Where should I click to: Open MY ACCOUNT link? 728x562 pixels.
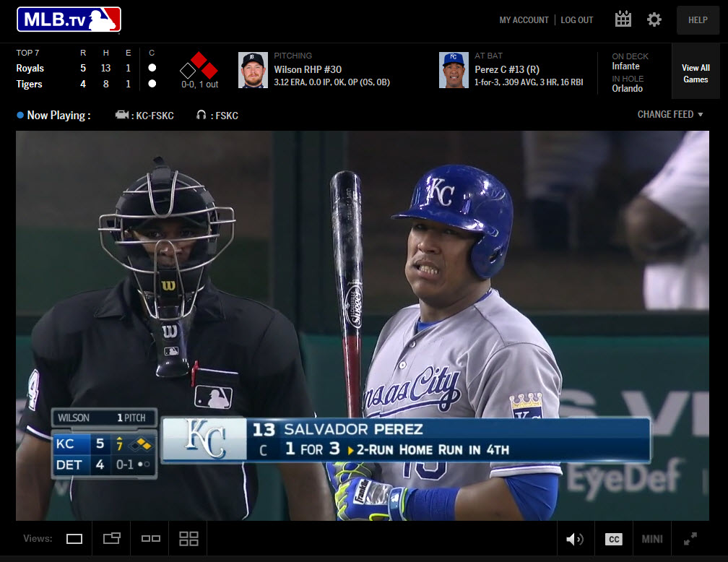[524, 20]
